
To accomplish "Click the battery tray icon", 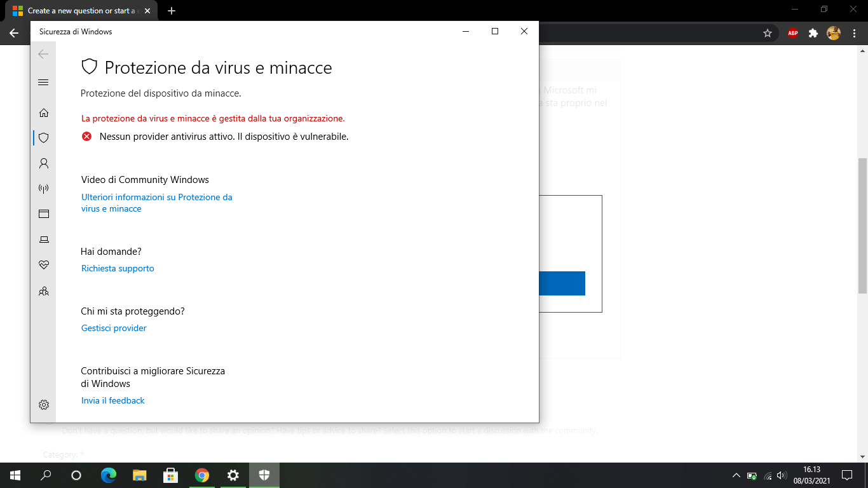I will 752,475.
